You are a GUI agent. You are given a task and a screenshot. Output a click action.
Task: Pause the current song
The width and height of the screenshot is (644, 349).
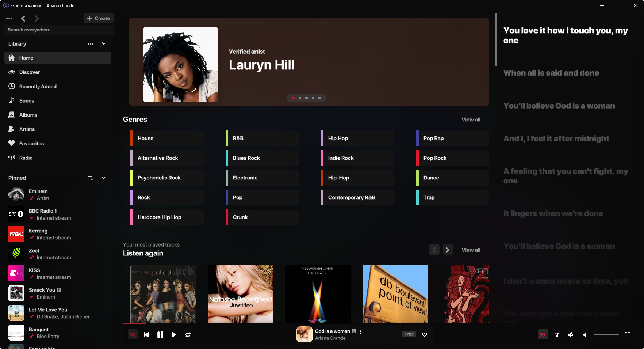point(160,335)
